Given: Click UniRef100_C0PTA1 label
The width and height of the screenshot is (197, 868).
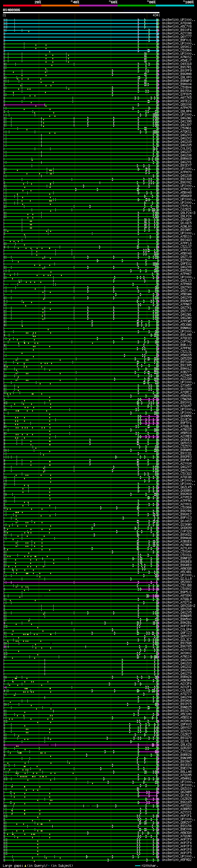Looking at the screenshot, I should tap(177, 342).
